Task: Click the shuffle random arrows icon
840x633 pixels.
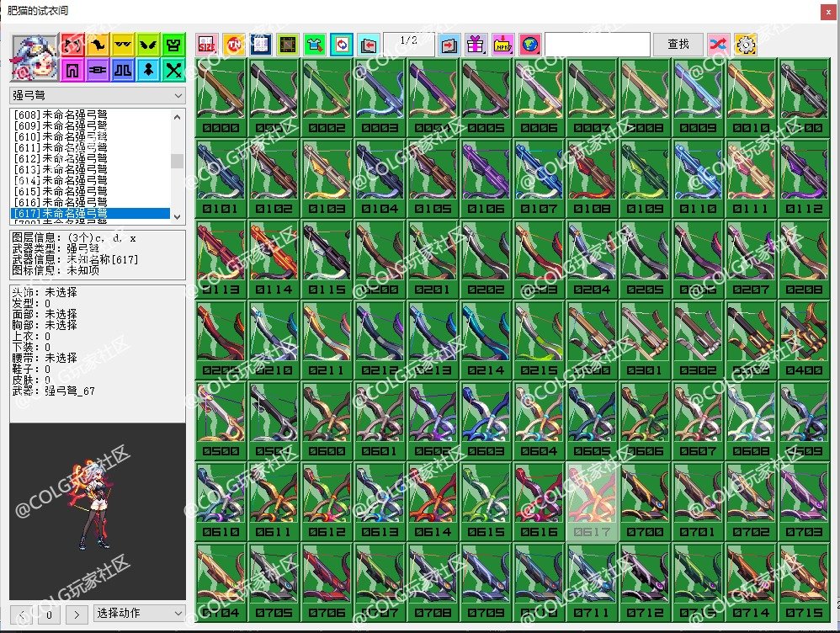Action: tap(719, 45)
